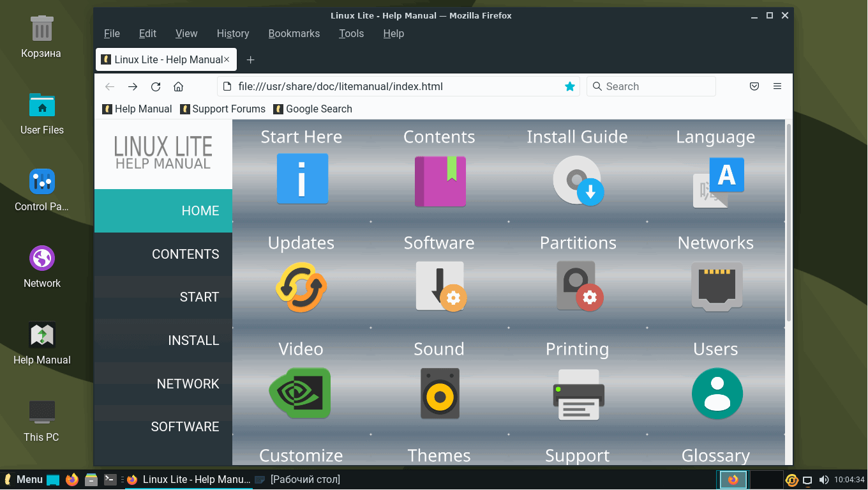Open the Bookmarks menu
This screenshot has height=490, width=868.
pyautogui.click(x=294, y=33)
